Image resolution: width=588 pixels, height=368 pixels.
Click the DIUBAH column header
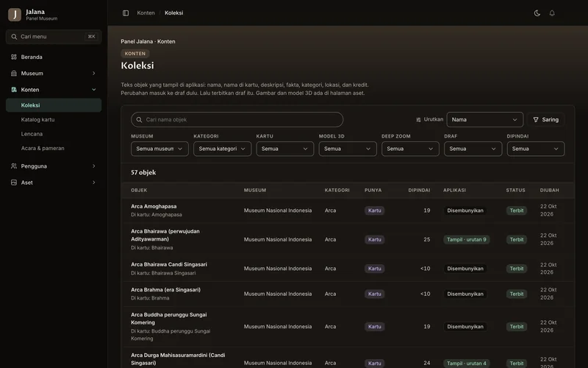pyautogui.click(x=549, y=191)
